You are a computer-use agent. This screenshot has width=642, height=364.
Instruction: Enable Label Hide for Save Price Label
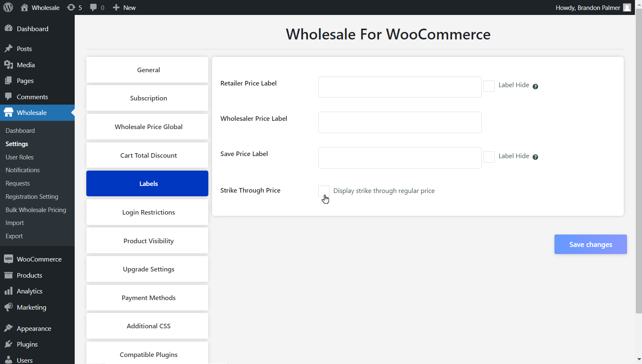click(x=489, y=157)
